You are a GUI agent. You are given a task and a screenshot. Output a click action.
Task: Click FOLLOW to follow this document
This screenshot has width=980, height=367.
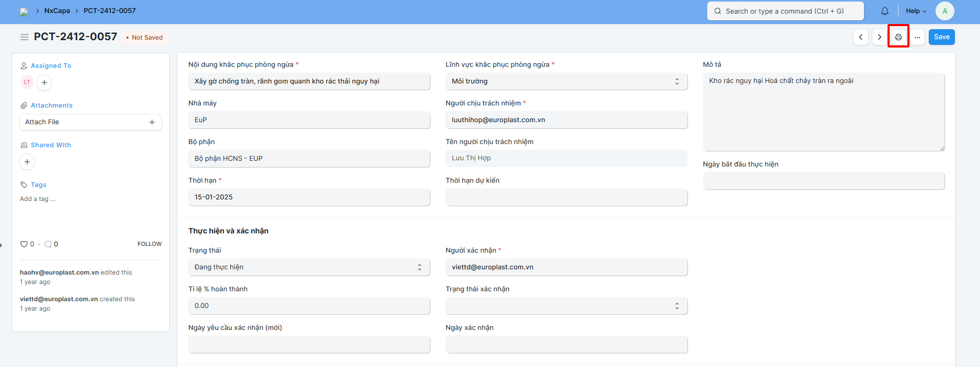point(149,244)
